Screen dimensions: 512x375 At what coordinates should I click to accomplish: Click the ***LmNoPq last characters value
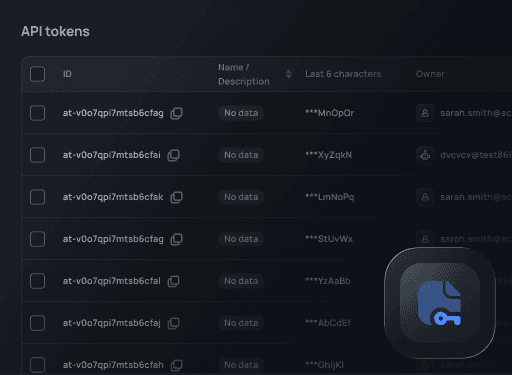click(330, 197)
